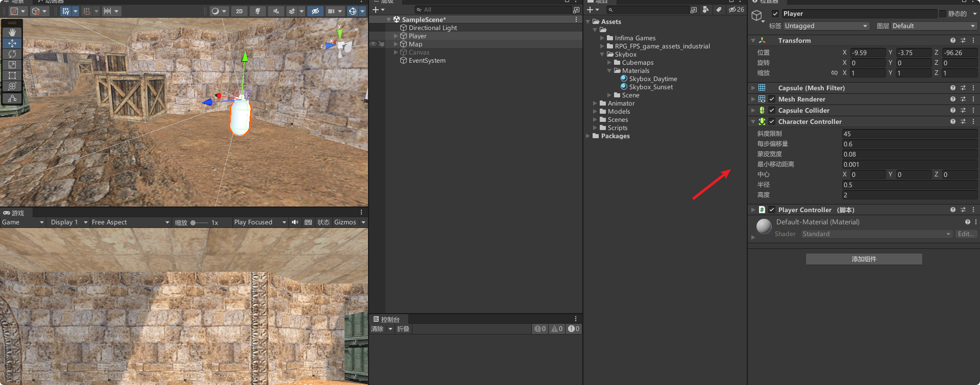This screenshot has width=980, height=385.
Task: Enable the Static (静态的) checkbox
Action: point(942,14)
